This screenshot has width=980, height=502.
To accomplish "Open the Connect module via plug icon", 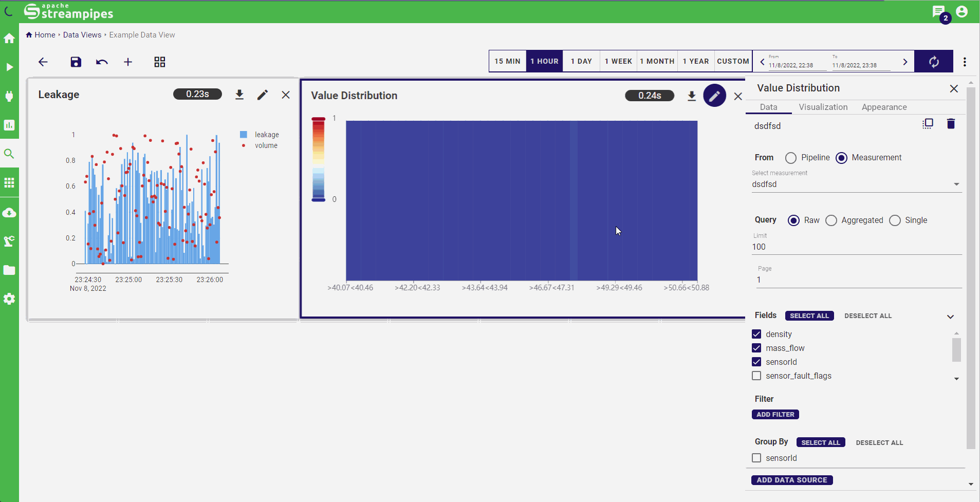I will pyautogui.click(x=9, y=97).
